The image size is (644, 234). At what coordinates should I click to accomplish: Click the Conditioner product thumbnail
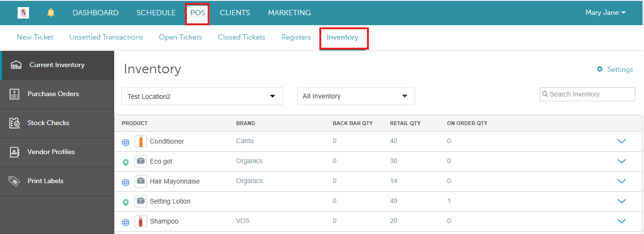pyautogui.click(x=141, y=141)
